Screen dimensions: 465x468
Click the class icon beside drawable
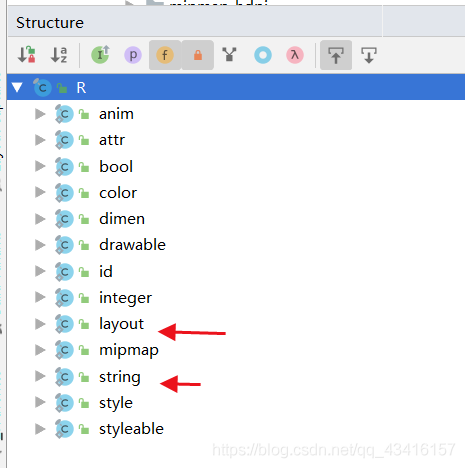tap(64, 245)
